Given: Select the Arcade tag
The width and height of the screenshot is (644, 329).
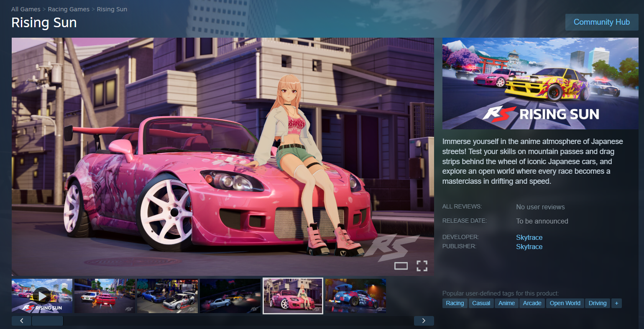Looking at the screenshot, I should (532, 303).
